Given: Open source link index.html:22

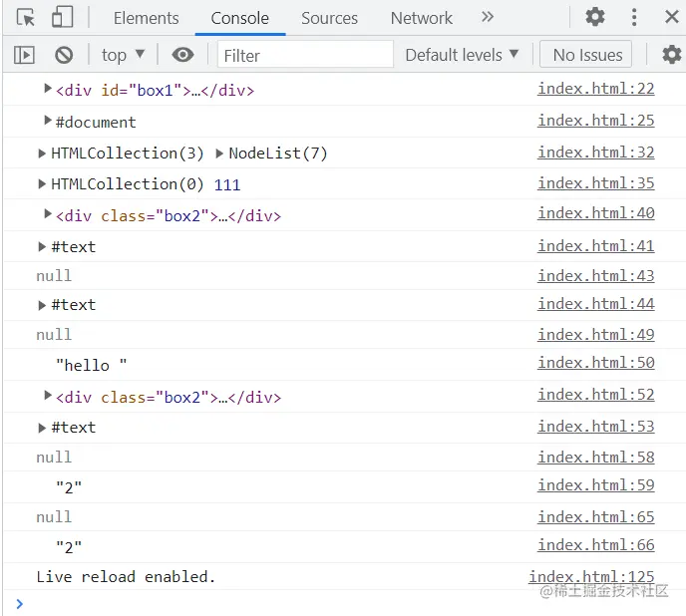Looking at the screenshot, I should [596, 89].
